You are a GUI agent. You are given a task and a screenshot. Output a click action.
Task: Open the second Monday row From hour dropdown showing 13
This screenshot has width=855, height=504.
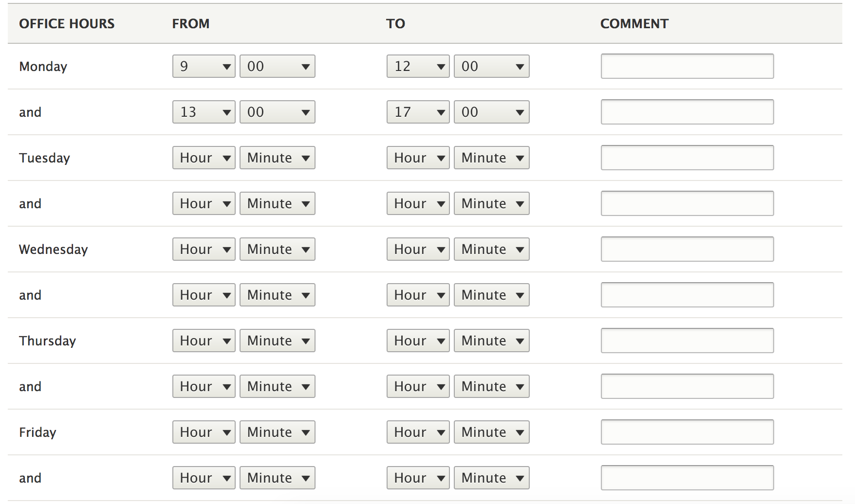coord(204,112)
